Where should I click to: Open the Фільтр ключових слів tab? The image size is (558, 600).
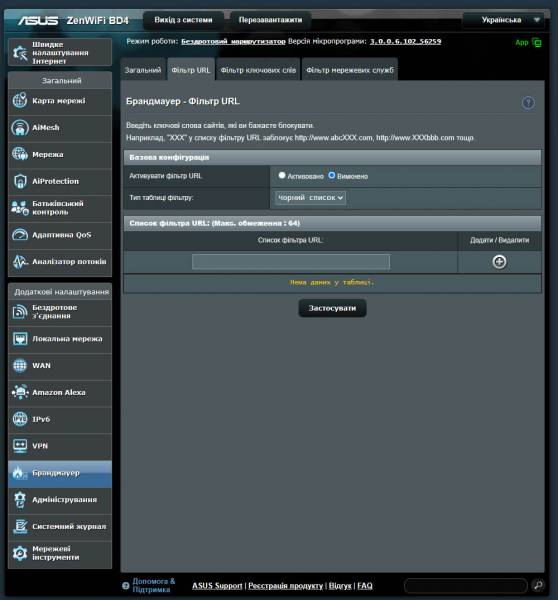(258, 70)
